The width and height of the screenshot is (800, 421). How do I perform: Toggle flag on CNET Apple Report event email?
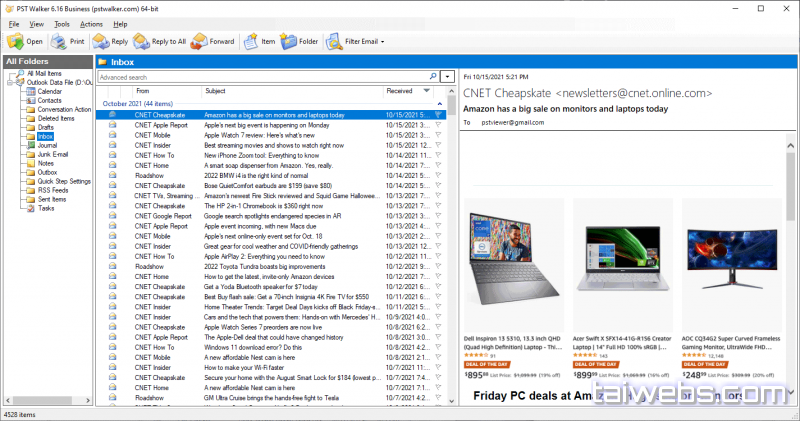pos(438,125)
